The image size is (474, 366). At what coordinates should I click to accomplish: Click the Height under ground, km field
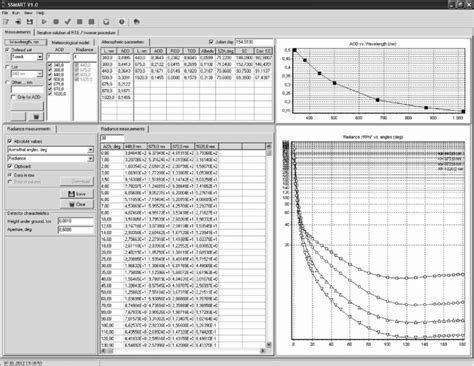coord(76,221)
